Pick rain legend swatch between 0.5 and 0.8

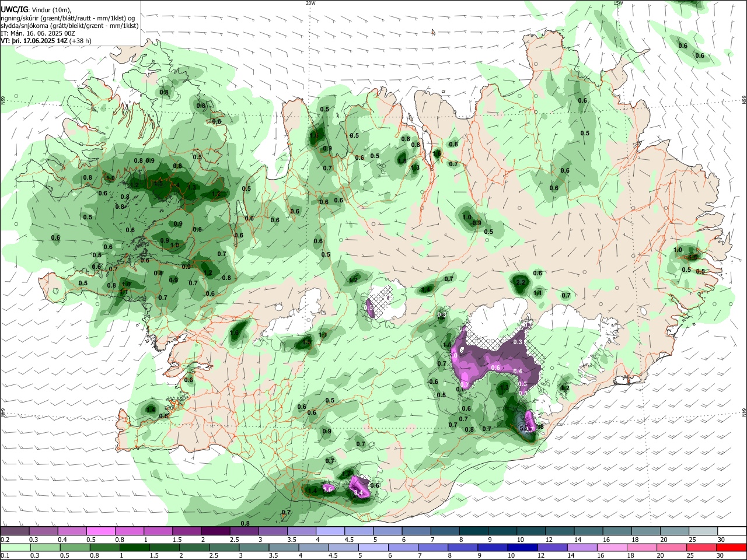tap(75, 547)
